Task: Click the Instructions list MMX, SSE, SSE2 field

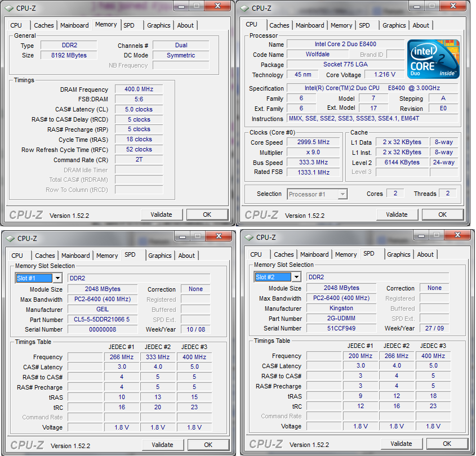Action: tap(372, 119)
